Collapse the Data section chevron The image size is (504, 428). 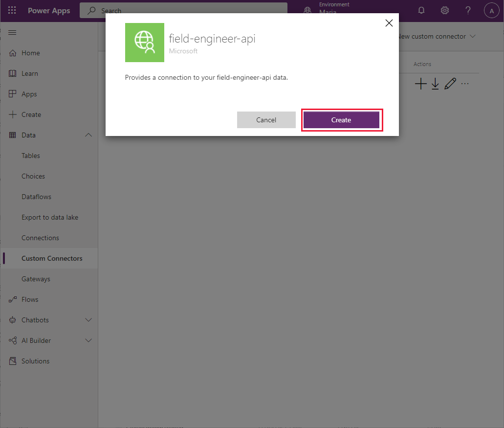click(x=88, y=135)
